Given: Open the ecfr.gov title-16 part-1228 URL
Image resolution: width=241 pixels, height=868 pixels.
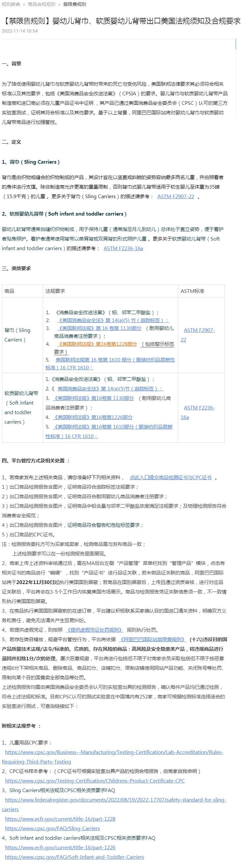Looking at the screenshot, I should pyautogui.click(x=60, y=819).
